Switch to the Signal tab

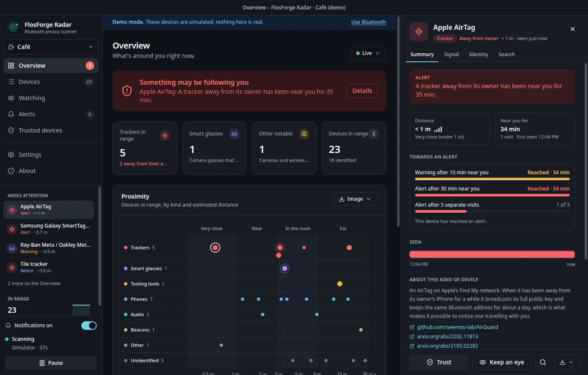pyautogui.click(x=451, y=55)
